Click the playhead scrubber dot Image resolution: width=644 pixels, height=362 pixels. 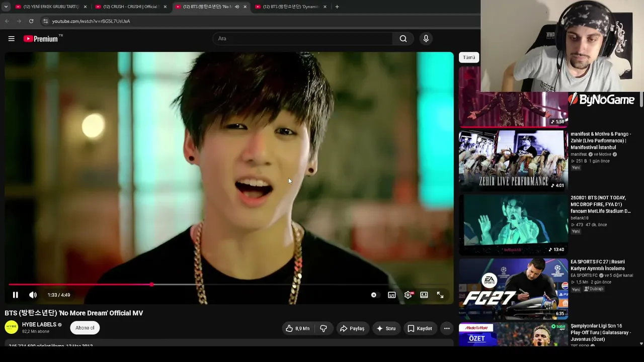point(151,285)
